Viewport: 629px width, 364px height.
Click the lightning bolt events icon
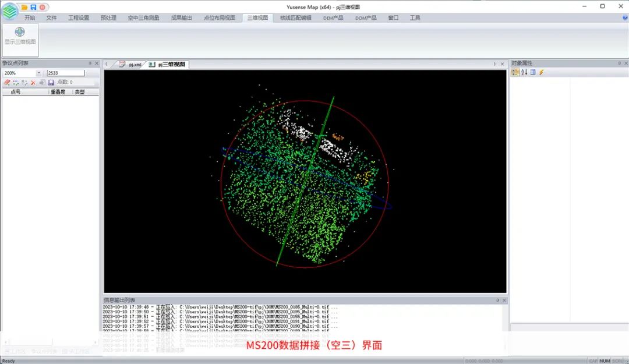click(541, 72)
